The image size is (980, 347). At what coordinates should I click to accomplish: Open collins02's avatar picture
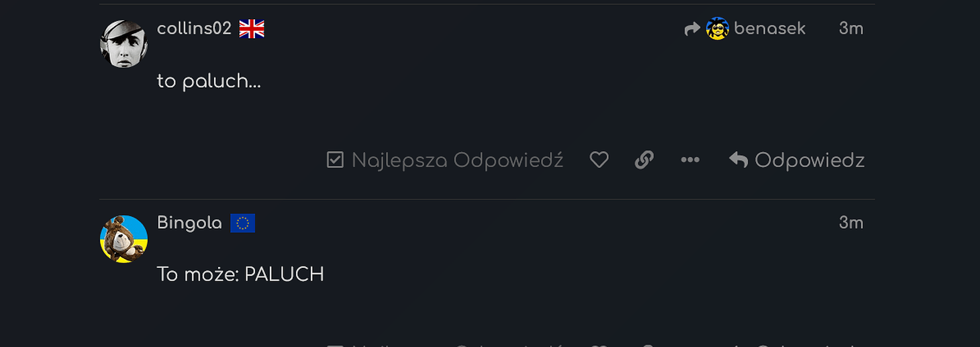pyautogui.click(x=124, y=44)
